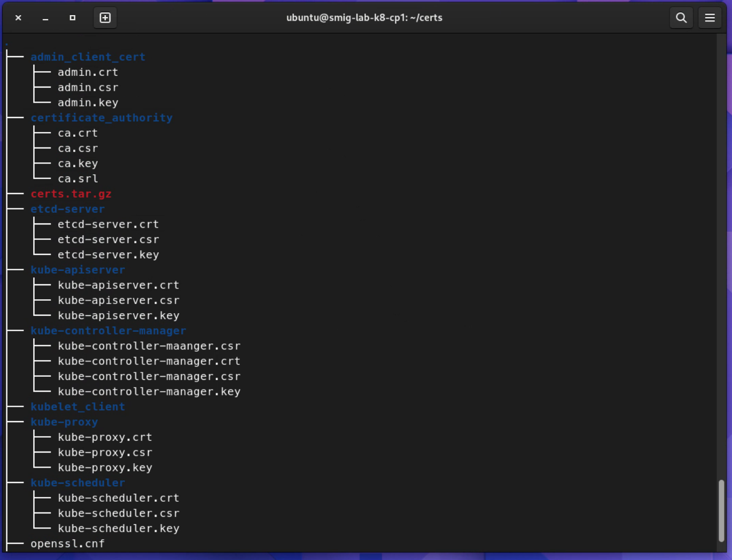The width and height of the screenshot is (732, 560).
Task: Select the kube-controller-manager directory label
Action: (x=108, y=331)
